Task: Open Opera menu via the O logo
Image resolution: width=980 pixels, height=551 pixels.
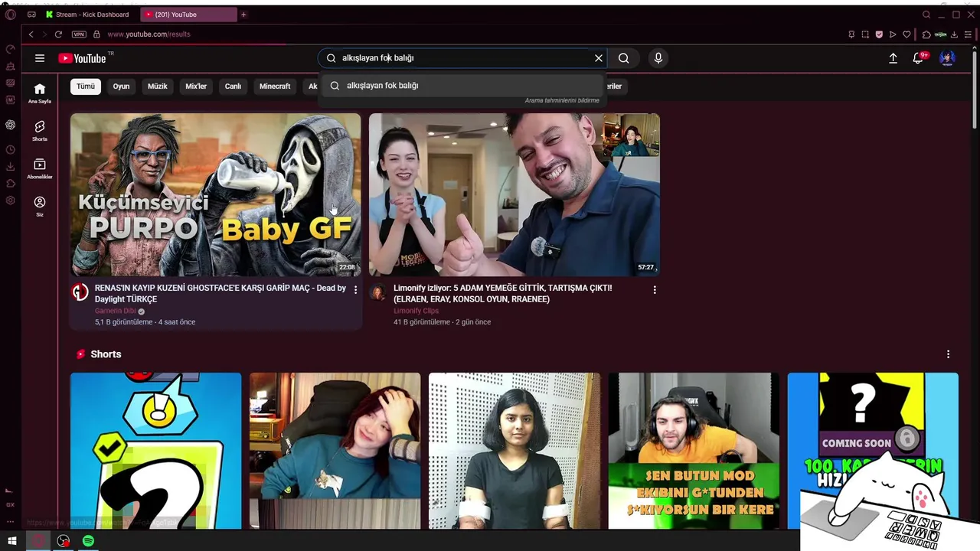Action: [11, 15]
